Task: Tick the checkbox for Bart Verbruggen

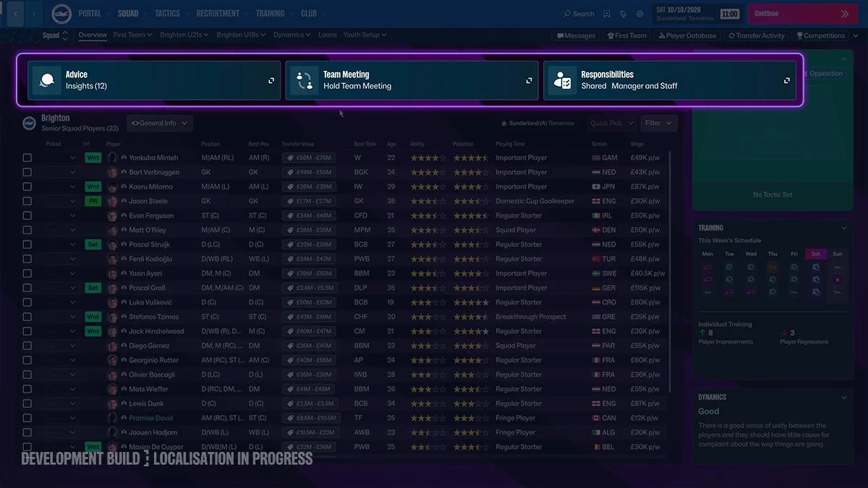Action: tap(27, 172)
